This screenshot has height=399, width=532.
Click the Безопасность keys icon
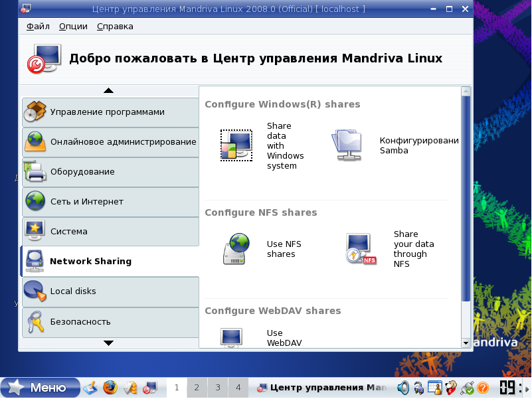36,321
